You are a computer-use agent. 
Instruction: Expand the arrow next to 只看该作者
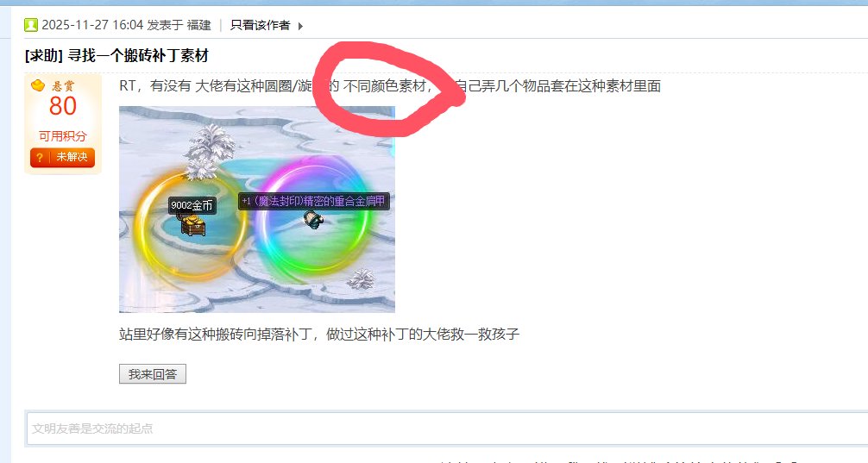(300, 26)
